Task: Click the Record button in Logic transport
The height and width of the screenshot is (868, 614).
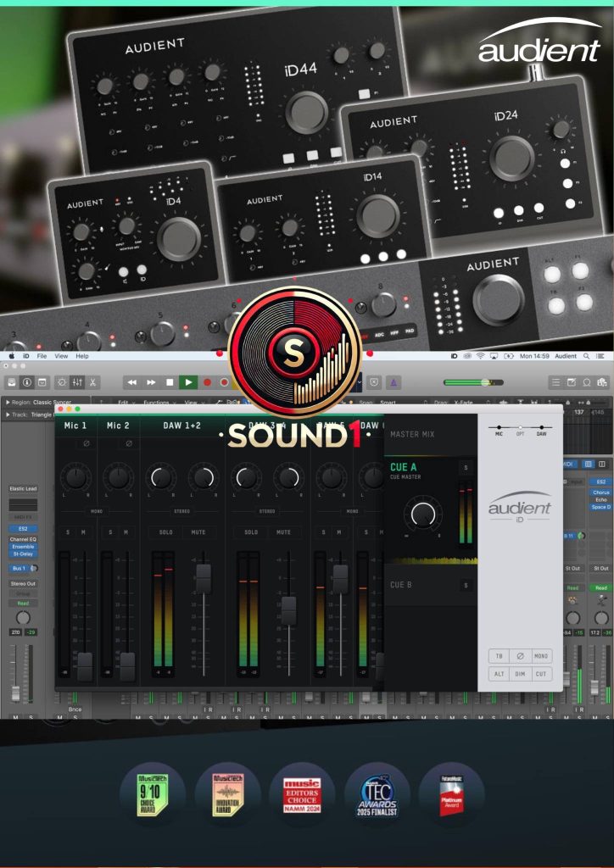Action: [x=208, y=382]
